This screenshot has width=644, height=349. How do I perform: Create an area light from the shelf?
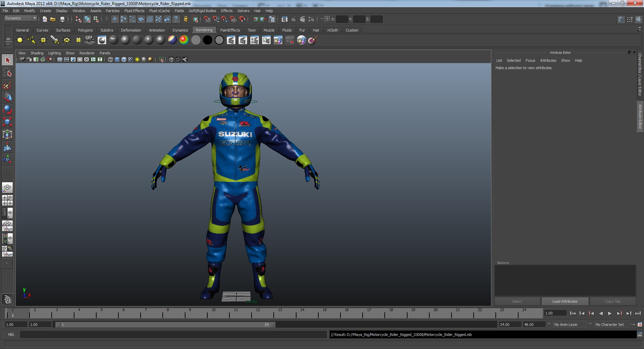[x=67, y=40]
